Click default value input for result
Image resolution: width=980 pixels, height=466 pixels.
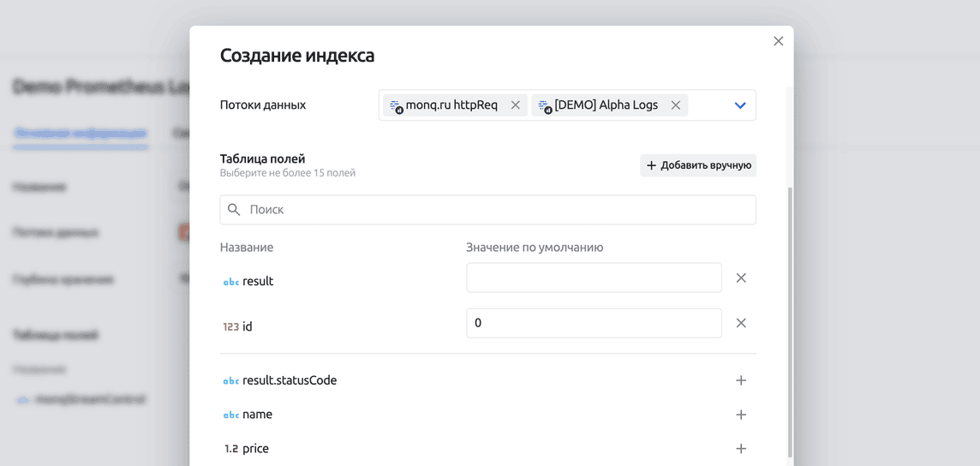coord(594,278)
